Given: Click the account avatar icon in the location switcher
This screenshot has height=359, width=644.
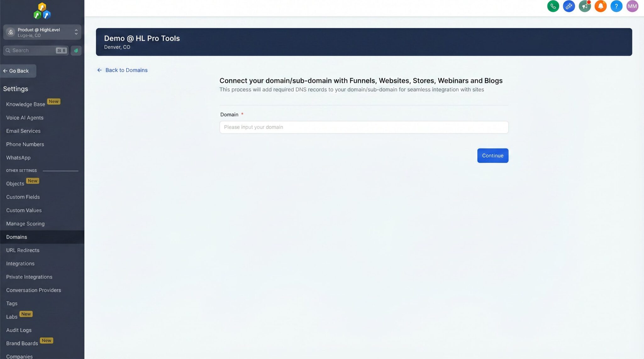Looking at the screenshot, I should pyautogui.click(x=10, y=32).
